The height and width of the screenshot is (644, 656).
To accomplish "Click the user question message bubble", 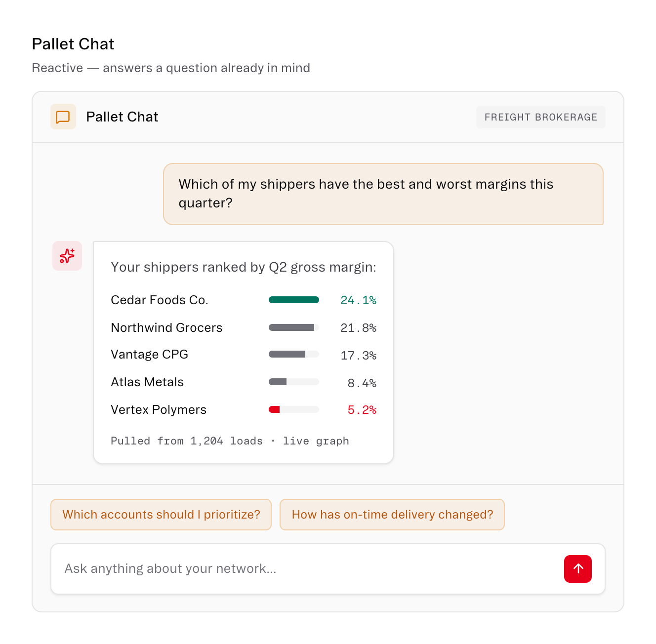I will pyautogui.click(x=383, y=194).
